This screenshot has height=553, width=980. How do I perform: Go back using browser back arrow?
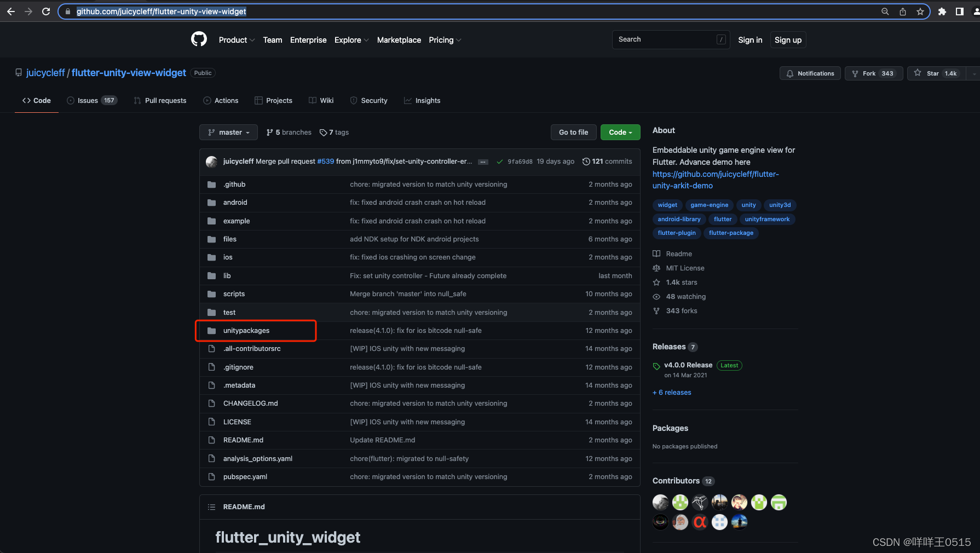[x=11, y=11]
